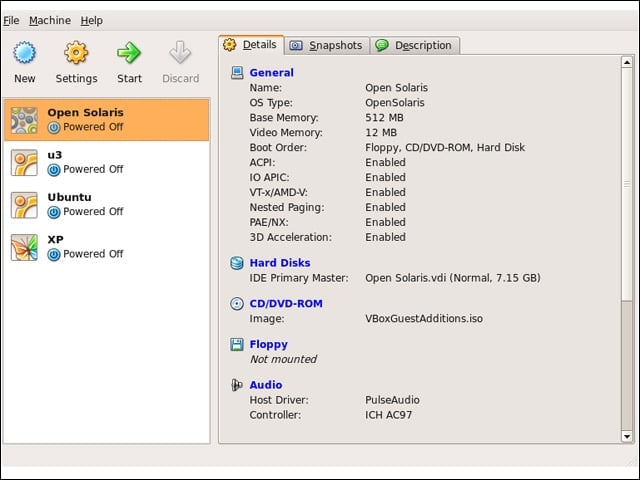Click the Open Solaris VM thumbnail icon
640x480 pixels.
24,120
